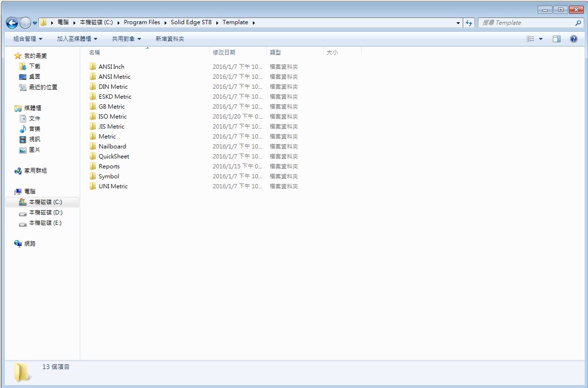Screen dimensions: 588x388
Task: Select local disk (D:) drive
Action: coord(45,212)
